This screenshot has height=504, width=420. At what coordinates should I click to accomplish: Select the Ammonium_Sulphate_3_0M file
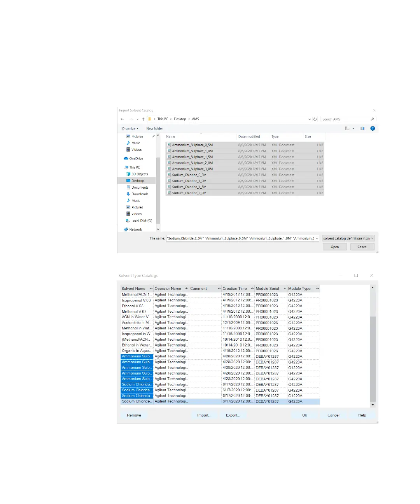pyautogui.click(x=245, y=169)
